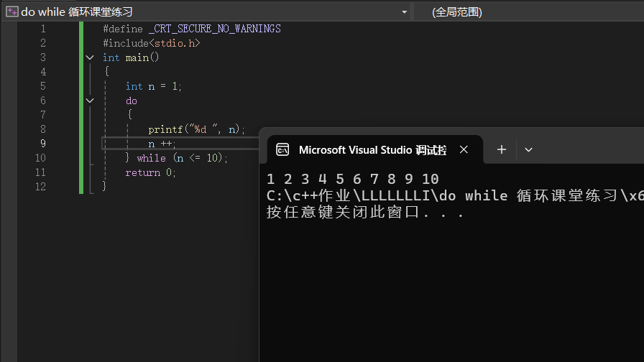
Task: Click the 'while (n <= 10);' condition
Action: point(183,158)
